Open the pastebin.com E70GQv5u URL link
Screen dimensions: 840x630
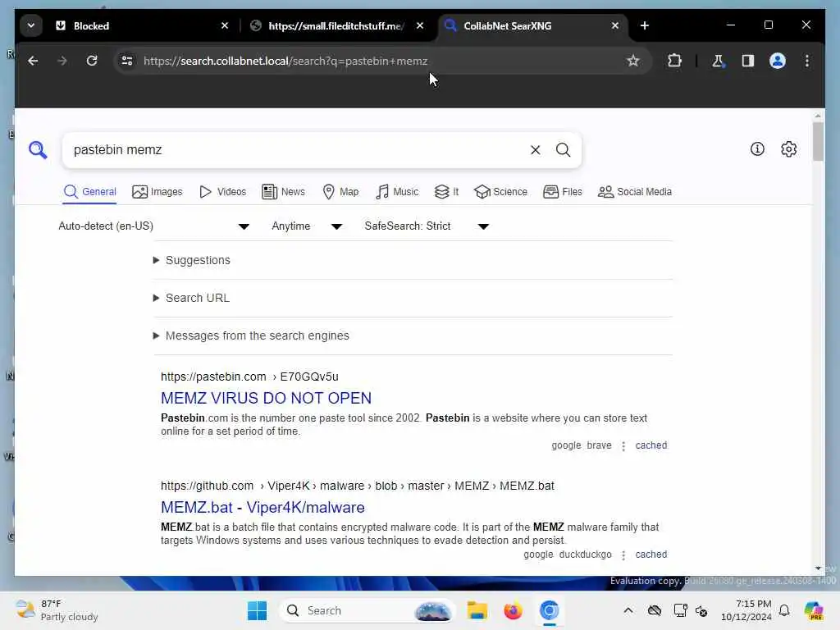[x=249, y=377]
